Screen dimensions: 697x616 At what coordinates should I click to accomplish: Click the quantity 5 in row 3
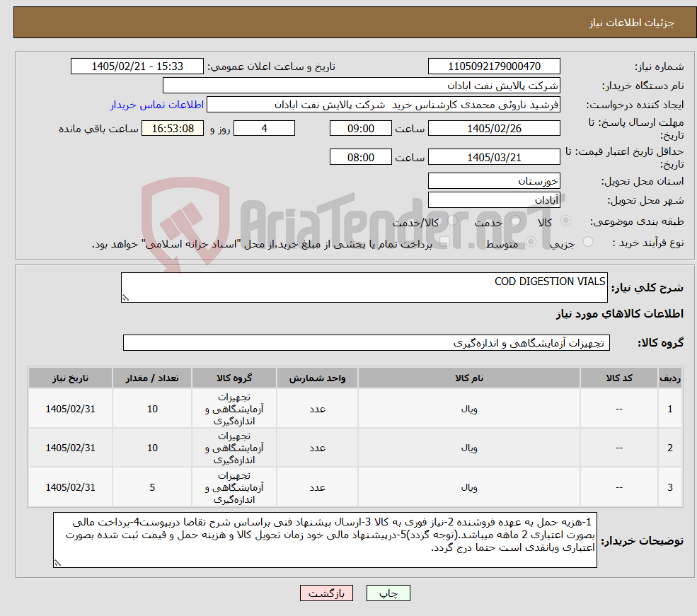[x=152, y=488]
